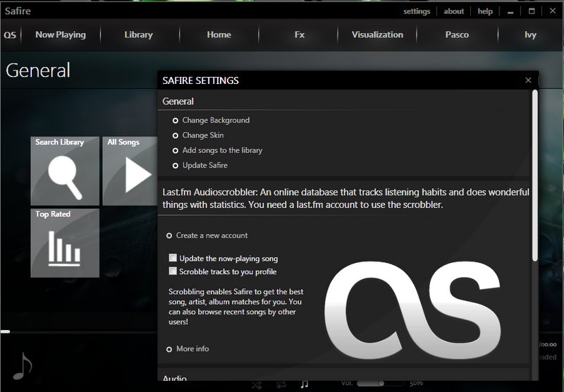Open the Pasco tab
The image size is (564, 392).
pos(457,35)
